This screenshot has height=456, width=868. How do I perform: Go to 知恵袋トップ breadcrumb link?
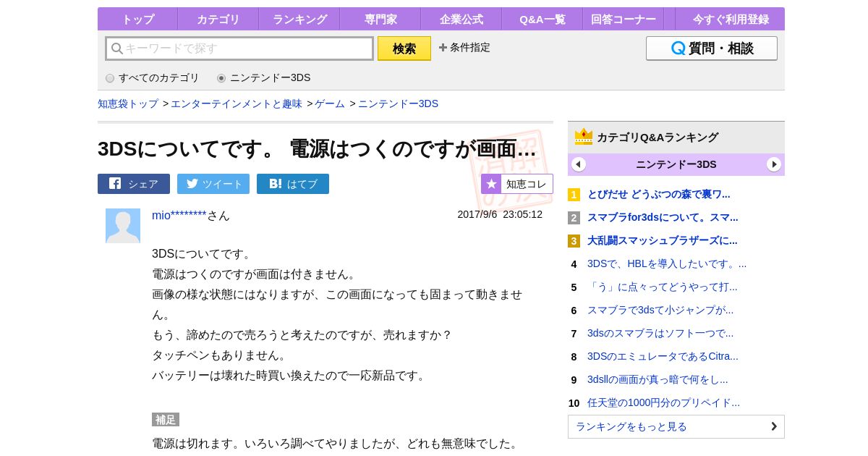click(x=128, y=104)
